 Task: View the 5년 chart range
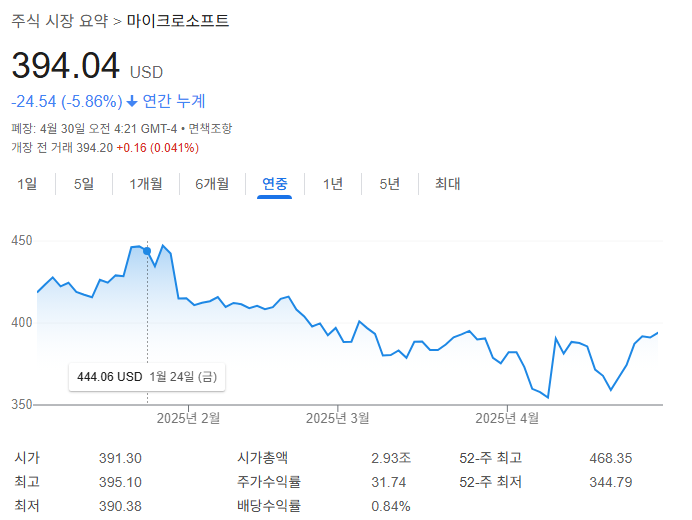pyautogui.click(x=390, y=184)
